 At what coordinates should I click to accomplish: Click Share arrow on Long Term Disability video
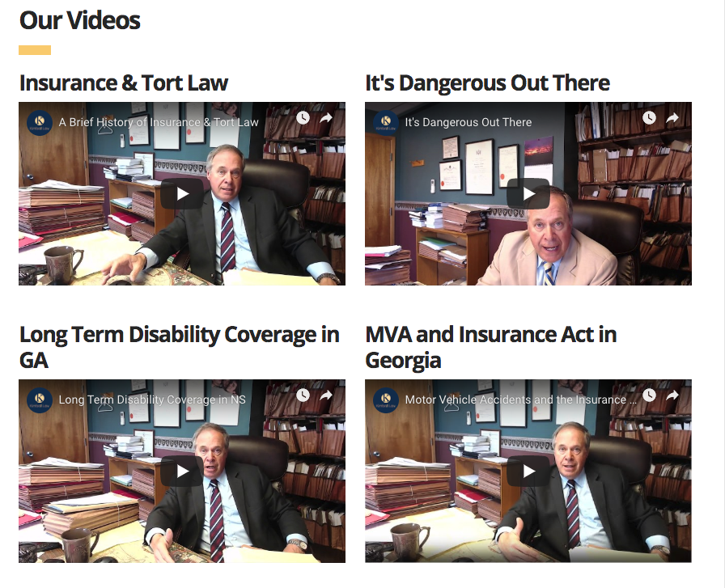click(326, 396)
